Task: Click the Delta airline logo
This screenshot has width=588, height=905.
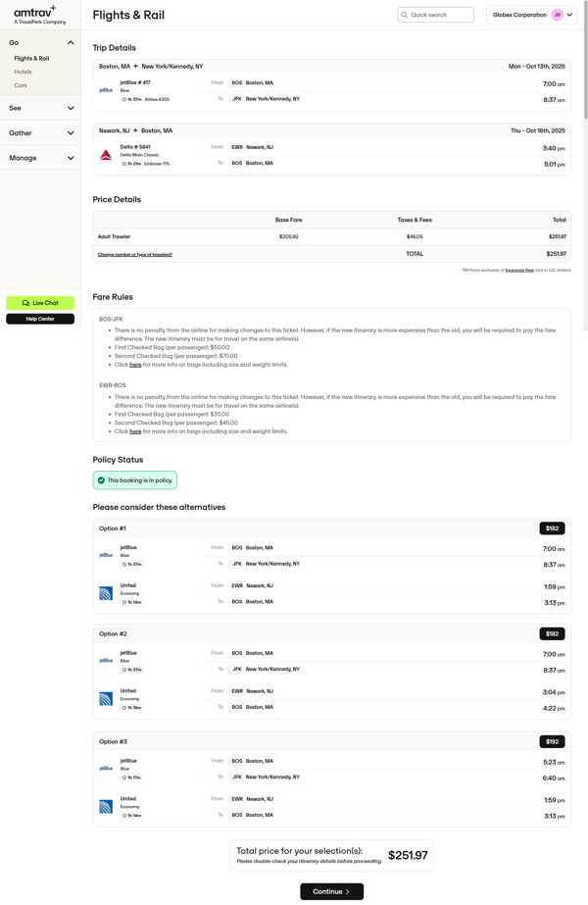Action: pos(106,155)
